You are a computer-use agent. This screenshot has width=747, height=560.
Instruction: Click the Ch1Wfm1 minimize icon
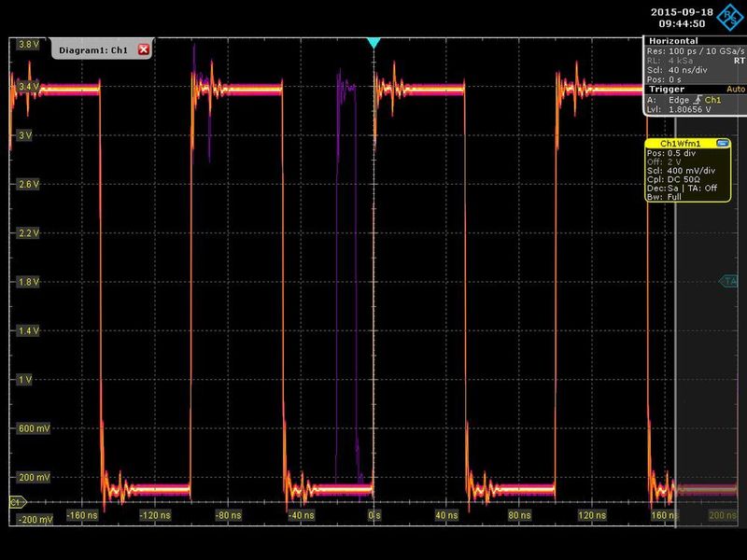723,143
